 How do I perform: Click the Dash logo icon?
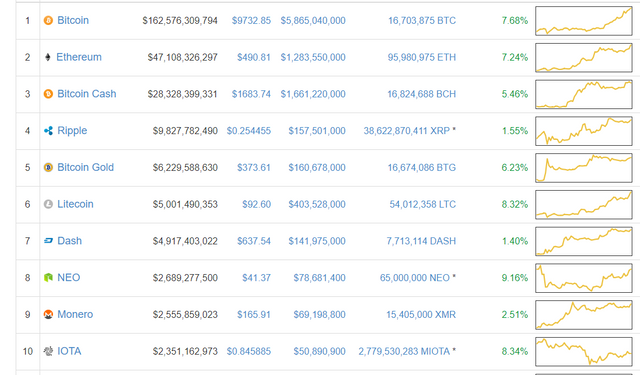click(48, 241)
